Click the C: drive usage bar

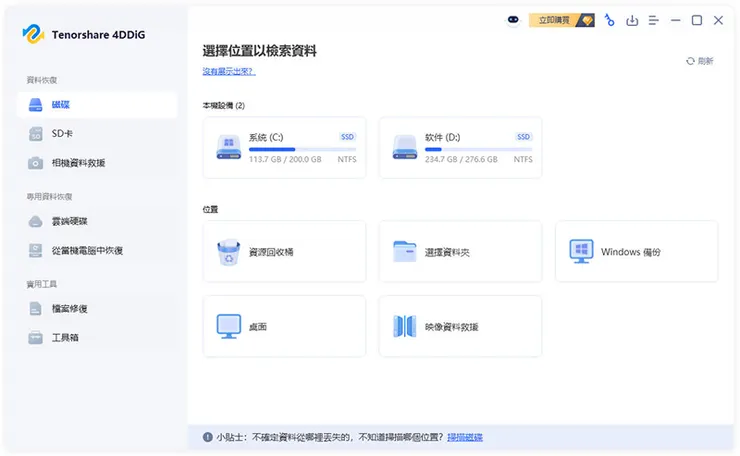(303, 149)
